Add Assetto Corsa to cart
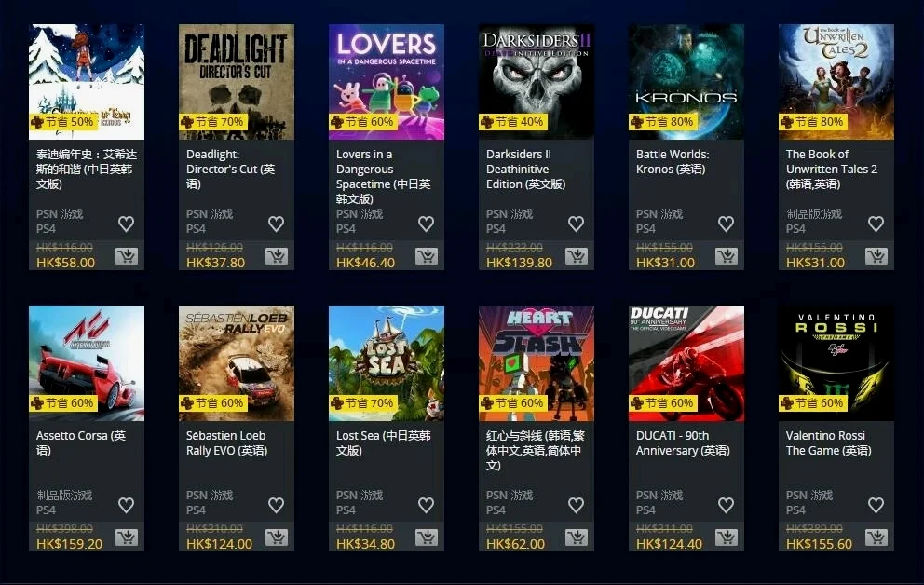924x585 pixels. 127,537
